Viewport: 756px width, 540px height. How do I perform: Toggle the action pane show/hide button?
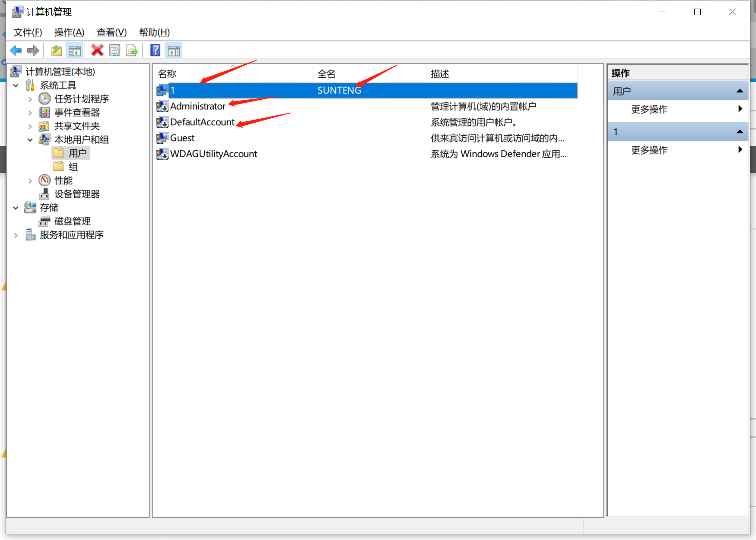coord(174,51)
